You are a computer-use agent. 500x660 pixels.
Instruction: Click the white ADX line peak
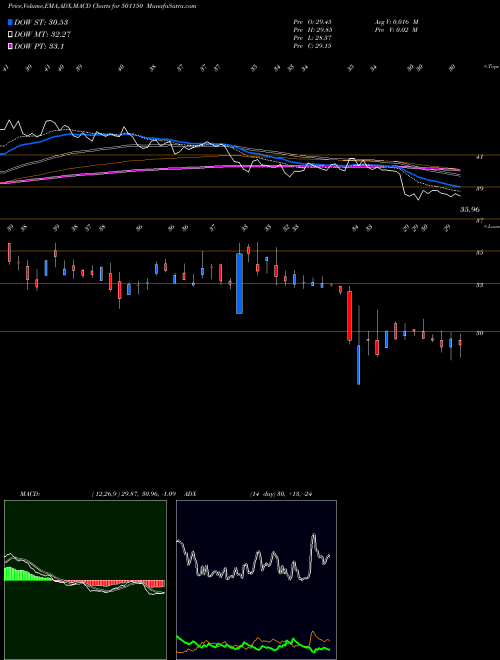pos(314,535)
